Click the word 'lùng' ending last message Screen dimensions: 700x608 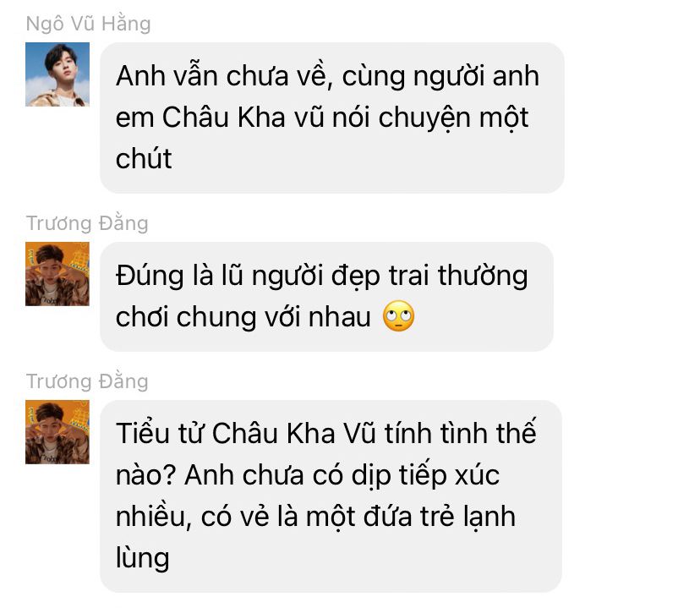coord(142,559)
